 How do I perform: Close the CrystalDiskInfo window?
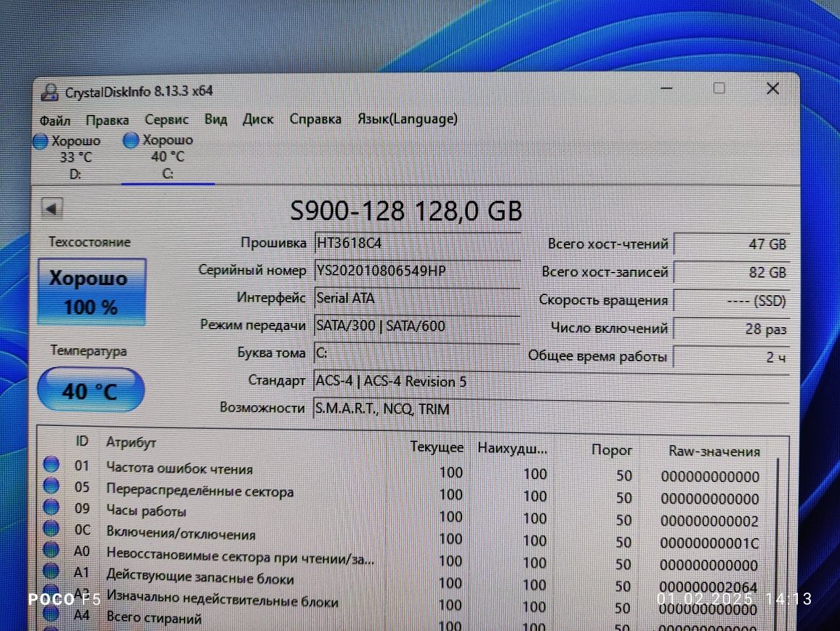(772, 89)
